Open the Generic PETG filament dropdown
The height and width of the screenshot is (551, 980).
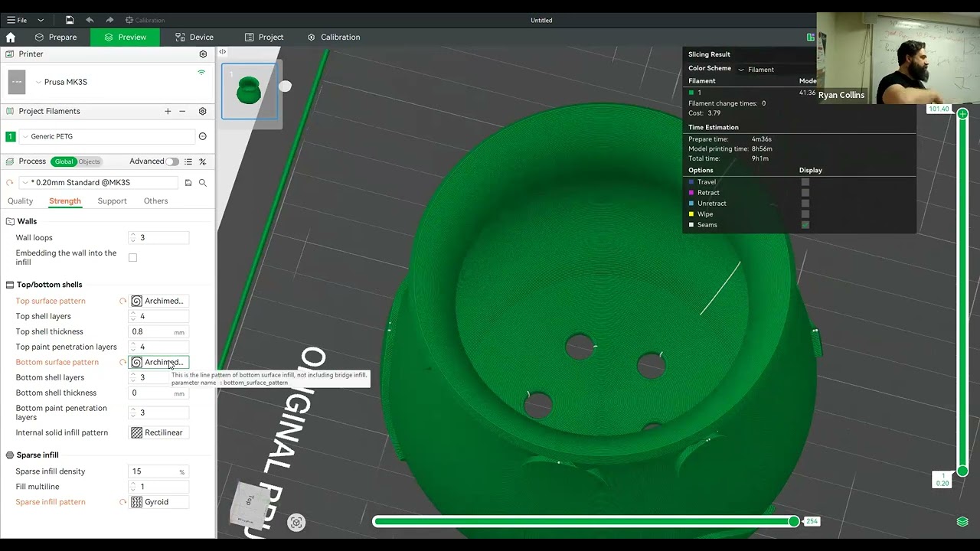pyautogui.click(x=107, y=136)
